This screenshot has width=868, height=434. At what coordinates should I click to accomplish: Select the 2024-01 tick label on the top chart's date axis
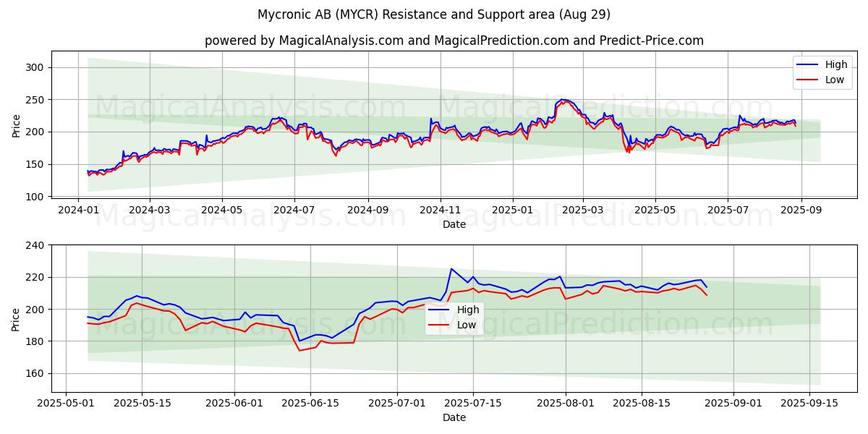(78, 210)
